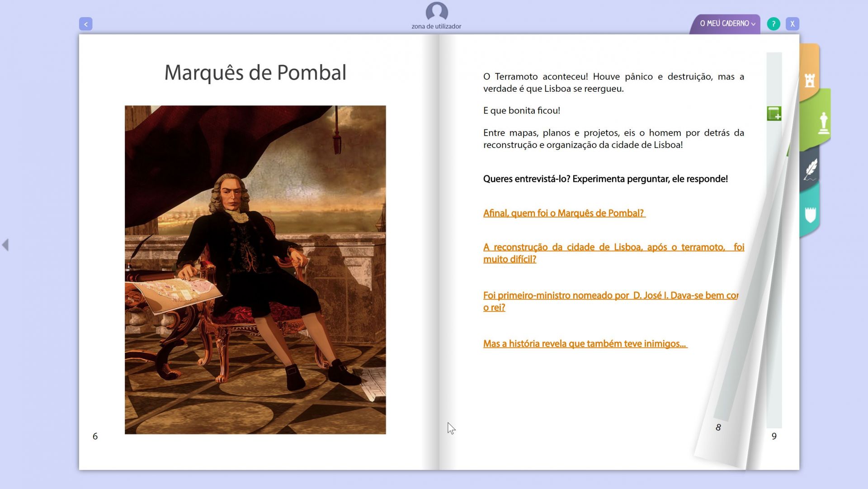Click the back arrow button top-left
Viewport: 868px width, 489px height.
pos(85,24)
